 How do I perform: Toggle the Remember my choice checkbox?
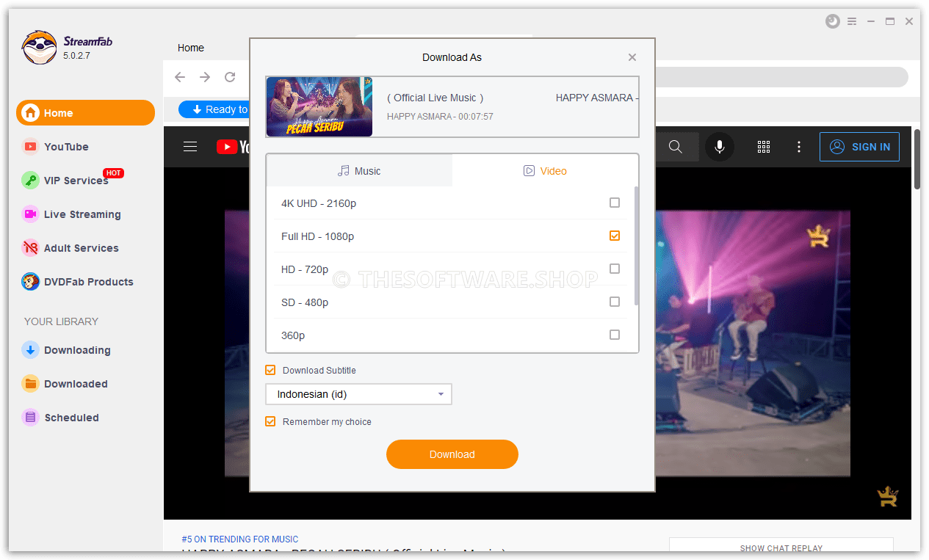pos(270,421)
